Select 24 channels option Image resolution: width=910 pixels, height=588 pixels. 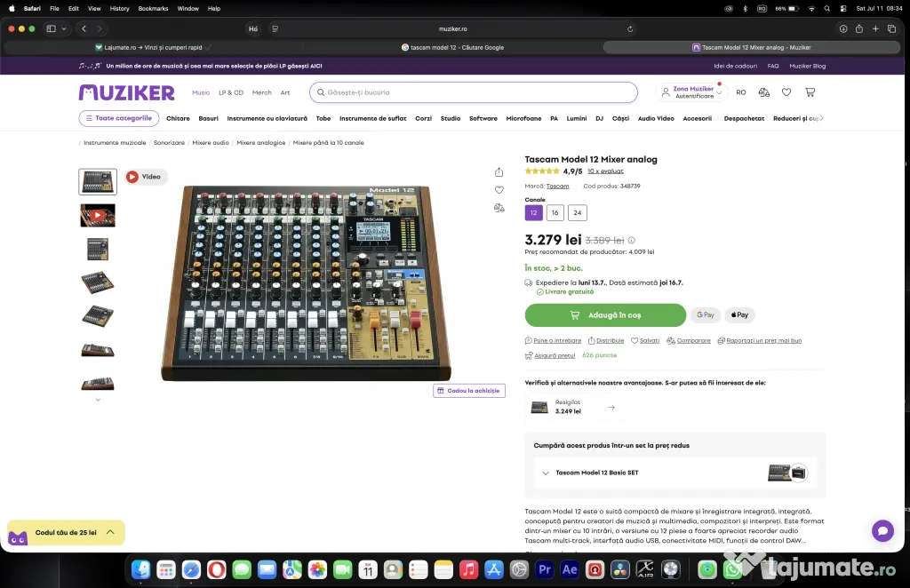tap(578, 213)
